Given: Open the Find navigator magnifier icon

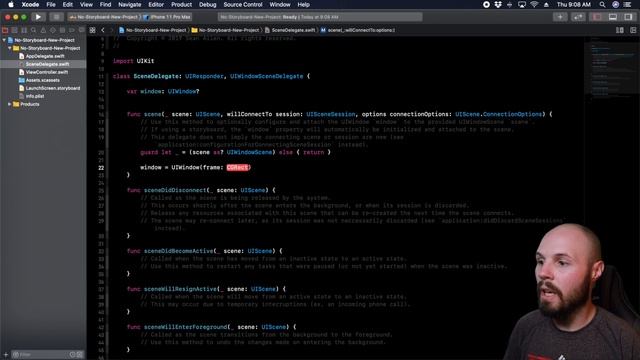Looking at the screenshot, I should pyautogui.click(x=33, y=30).
